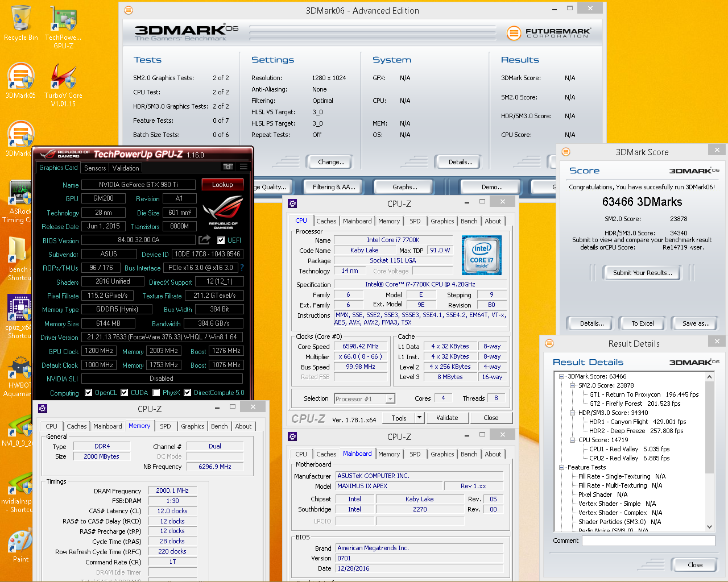
Task: Open the Caches tab in top CPU-Z window
Action: (x=326, y=221)
